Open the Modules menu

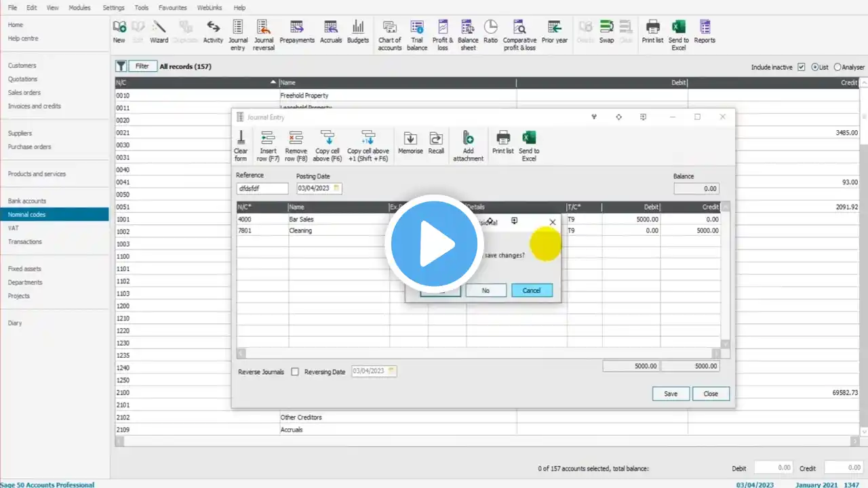[x=79, y=7]
